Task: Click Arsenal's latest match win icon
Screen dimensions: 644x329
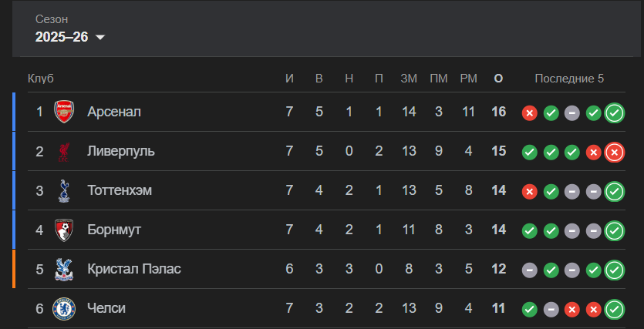Action: (x=615, y=113)
